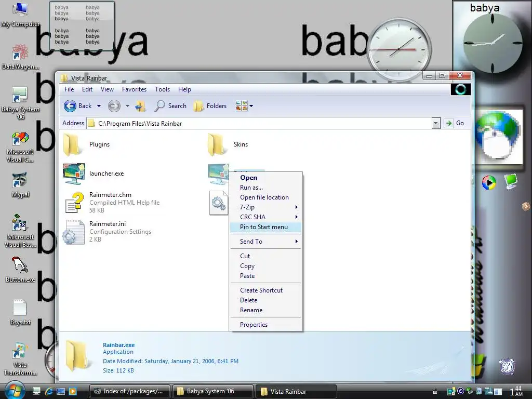Launch Internet Explorer from quick launch
This screenshot has width=532, height=399.
49,391
